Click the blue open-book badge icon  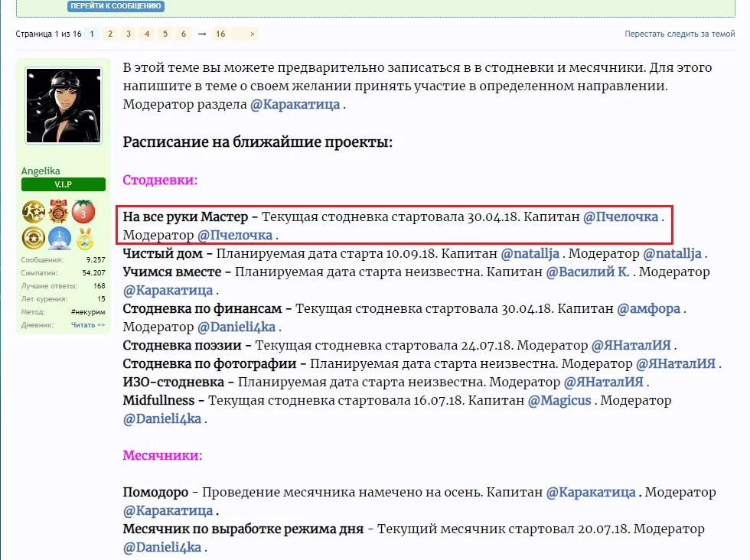[x=59, y=239]
